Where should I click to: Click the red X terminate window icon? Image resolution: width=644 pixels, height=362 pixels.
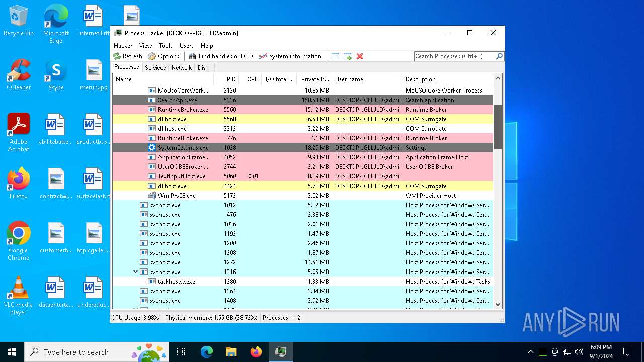[x=360, y=56]
